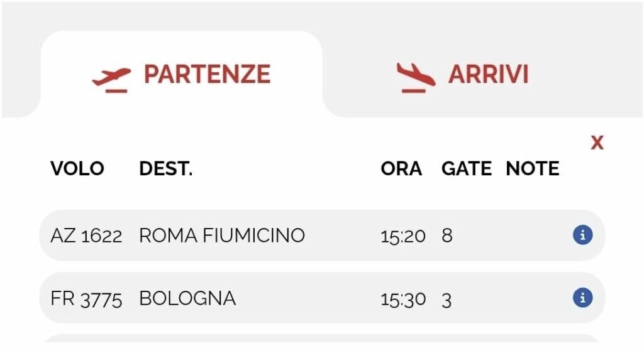
Task: Click the DEST. column header
Action: click(x=165, y=168)
